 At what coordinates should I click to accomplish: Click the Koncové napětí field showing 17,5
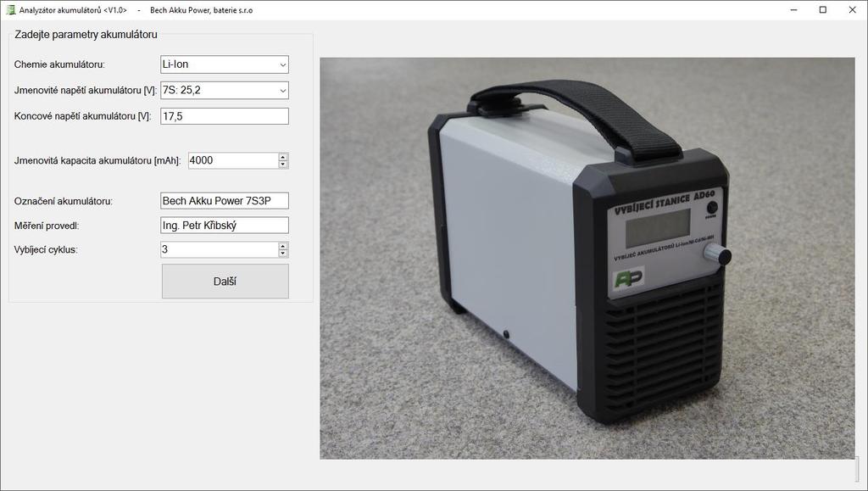pyautogui.click(x=224, y=116)
